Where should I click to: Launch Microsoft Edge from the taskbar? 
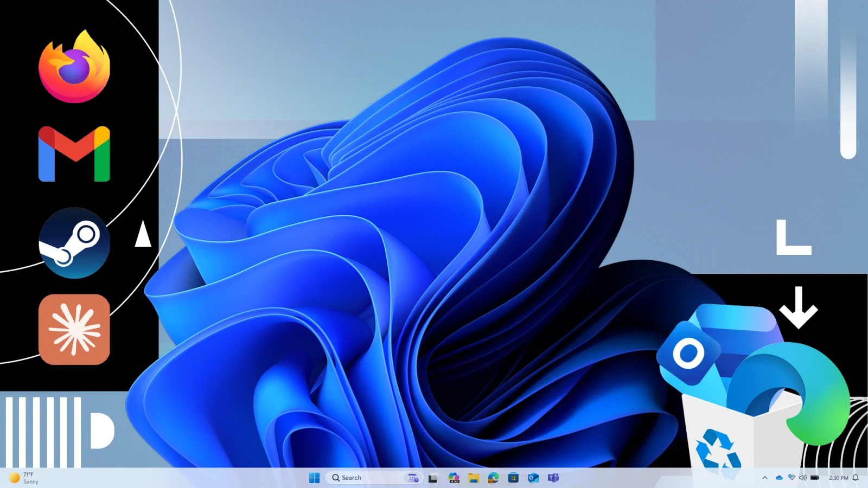point(493,478)
